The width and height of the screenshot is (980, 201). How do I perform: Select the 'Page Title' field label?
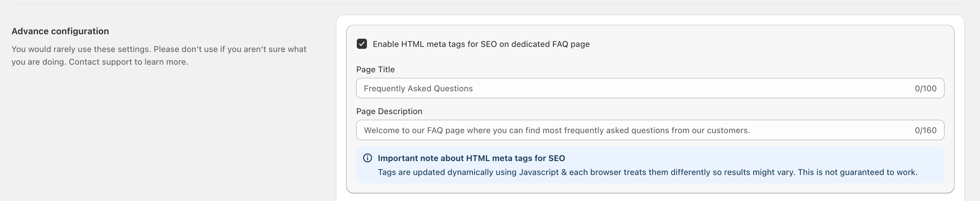click(x=376, y=69)
